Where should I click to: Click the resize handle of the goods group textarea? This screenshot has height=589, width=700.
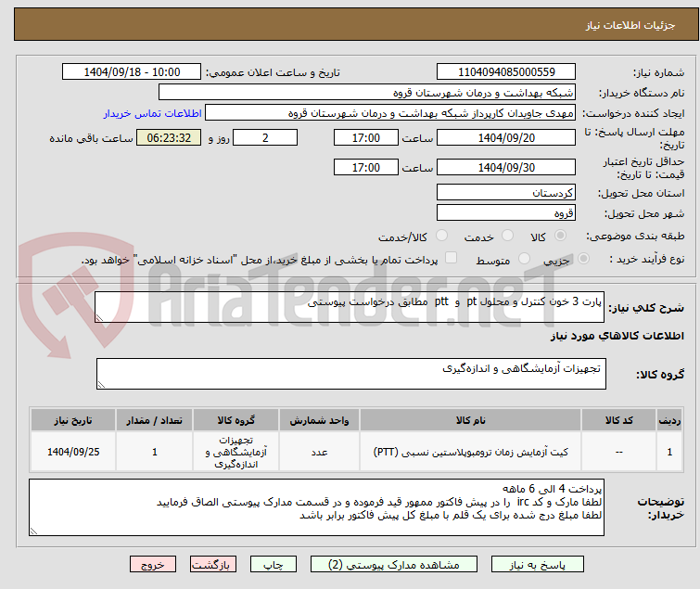[x=101, y=385]
